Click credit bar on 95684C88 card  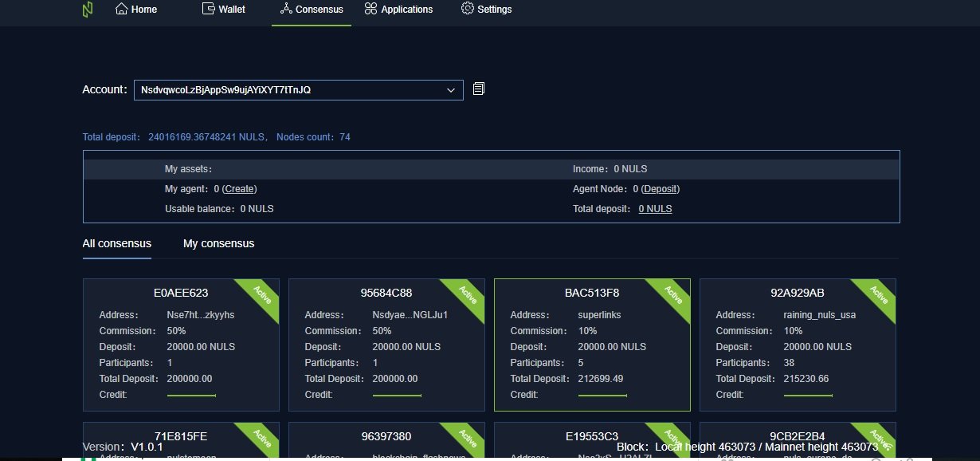(398, 395)
